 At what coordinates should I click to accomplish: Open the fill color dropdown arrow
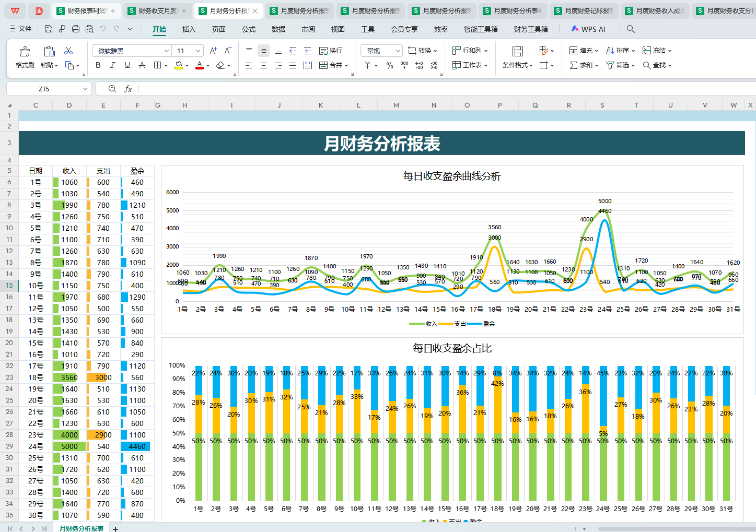(186, 65)
